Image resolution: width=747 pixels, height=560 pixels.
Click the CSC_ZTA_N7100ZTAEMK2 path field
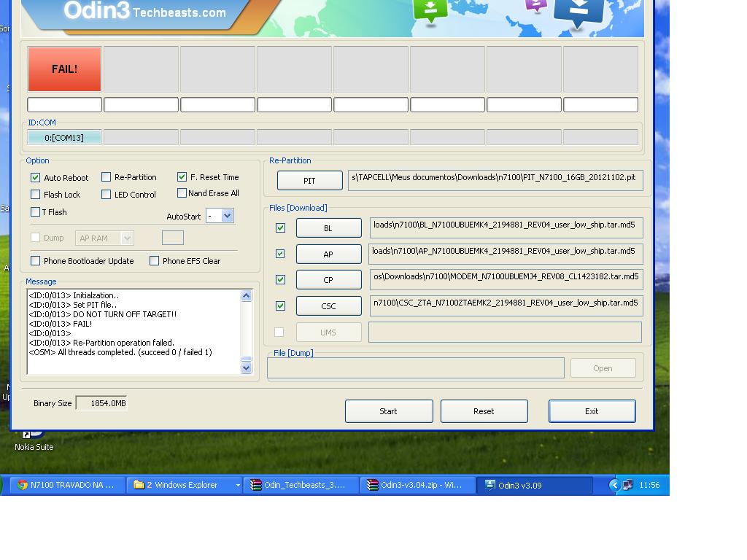tap(506, 306)
